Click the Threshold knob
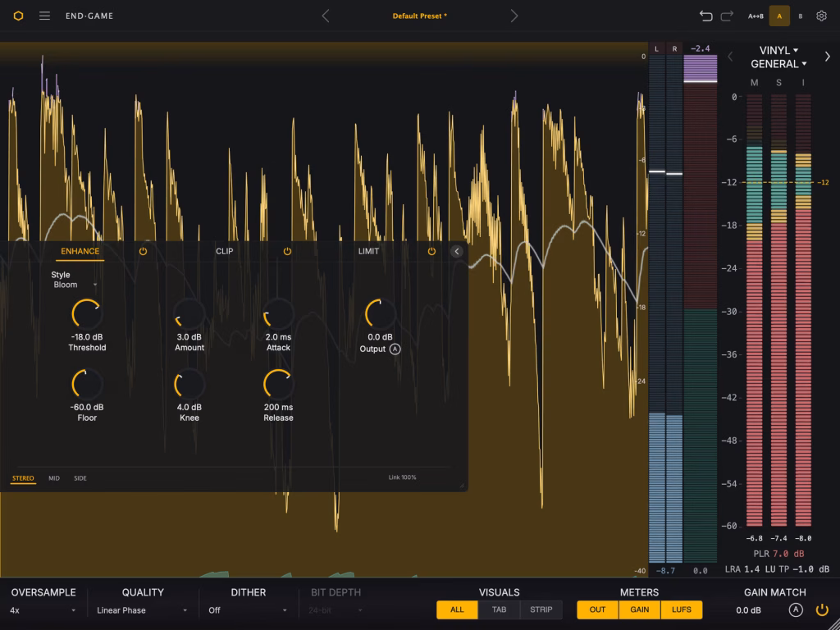 (87, 314)
